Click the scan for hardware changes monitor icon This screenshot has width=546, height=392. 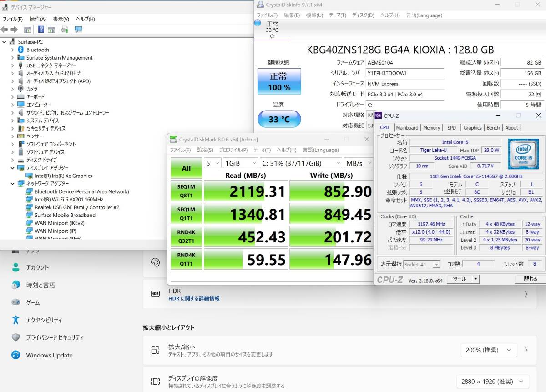point(79,30)
